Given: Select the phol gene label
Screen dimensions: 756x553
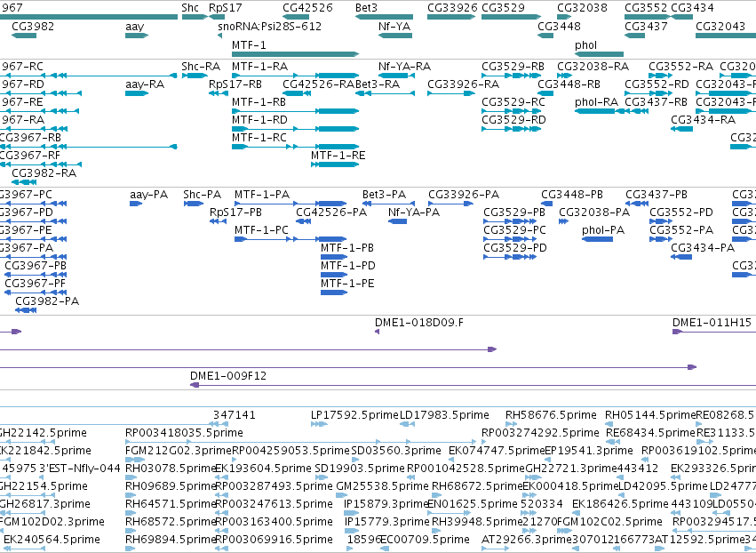Looking at the screenshot, I should pos(585,45).
